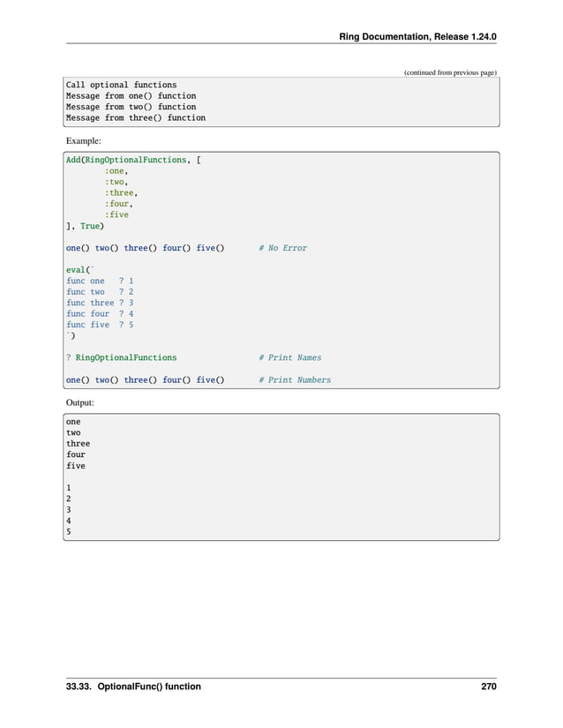The width and height of the screenshot is (563, 728).
Task: Click page number '270'
Action: click(x=489, y=687)
